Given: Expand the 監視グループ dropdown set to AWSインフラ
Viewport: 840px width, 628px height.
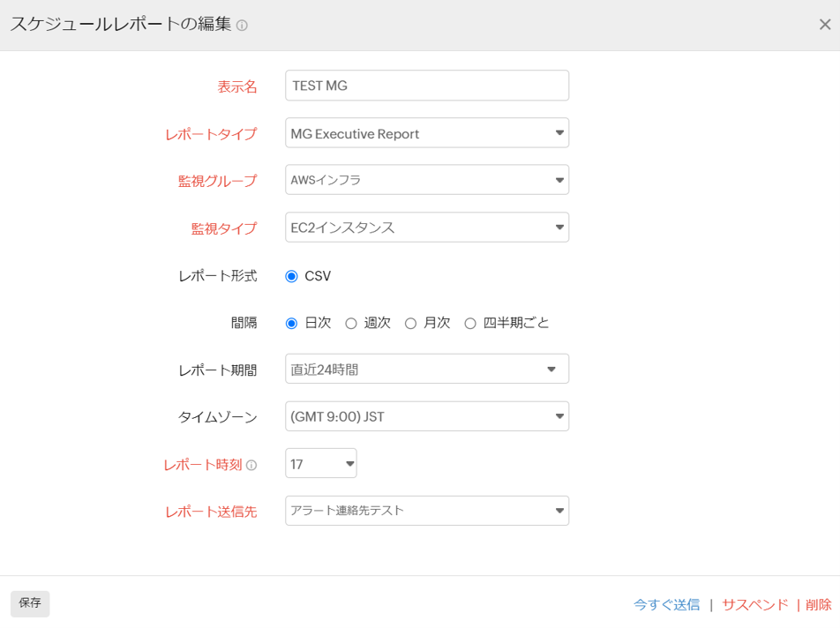Looking at the screenshot, I should point(427,180).
